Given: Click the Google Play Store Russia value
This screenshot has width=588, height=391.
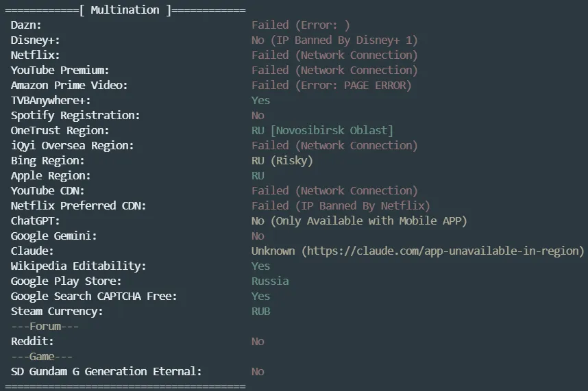Looking at the screenshot, I should pyautogui.click(x=270, y=281).
